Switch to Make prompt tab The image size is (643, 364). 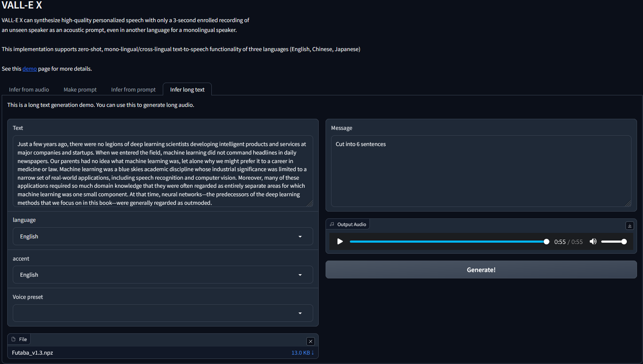pyautogui.click(x=80, y=89)
